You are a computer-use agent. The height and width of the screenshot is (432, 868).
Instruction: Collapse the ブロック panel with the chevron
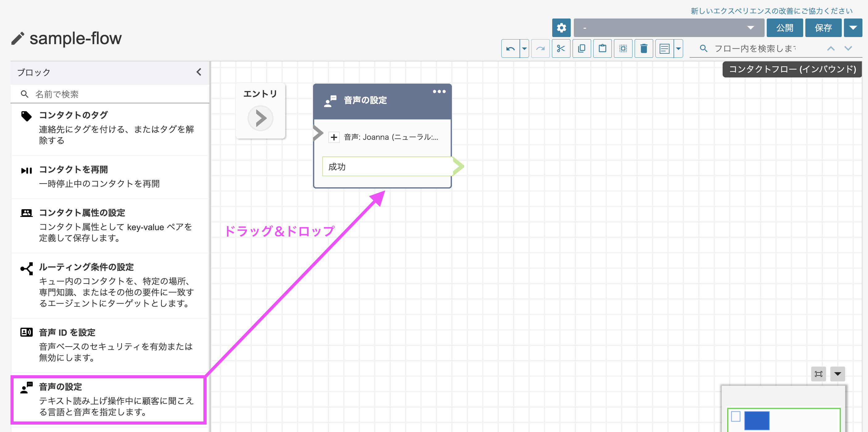[x=199, y=72]
